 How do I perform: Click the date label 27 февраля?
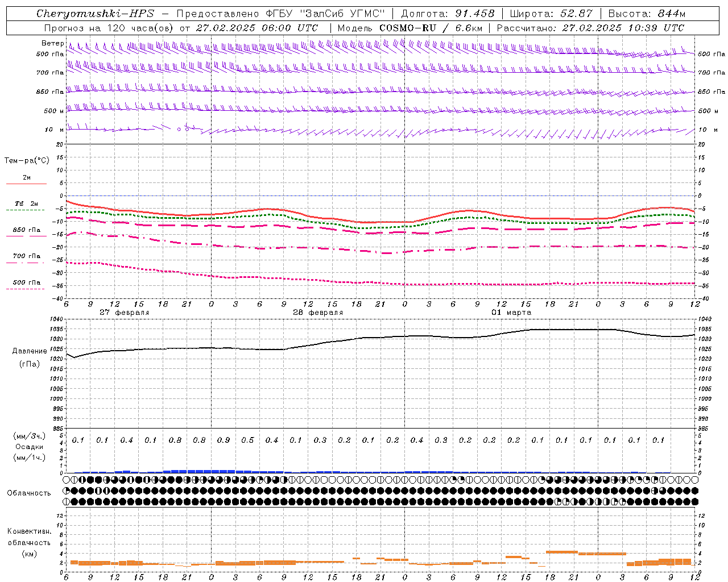(124, 313)
